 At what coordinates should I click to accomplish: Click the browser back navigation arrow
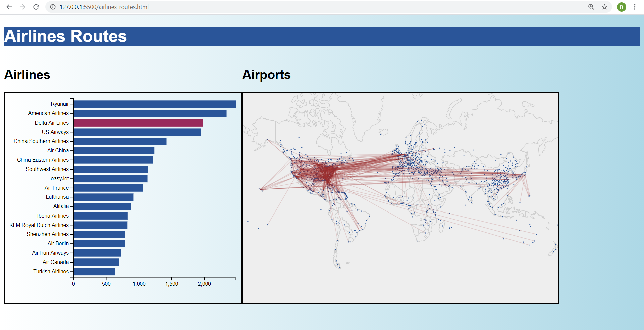pos(9,7)
